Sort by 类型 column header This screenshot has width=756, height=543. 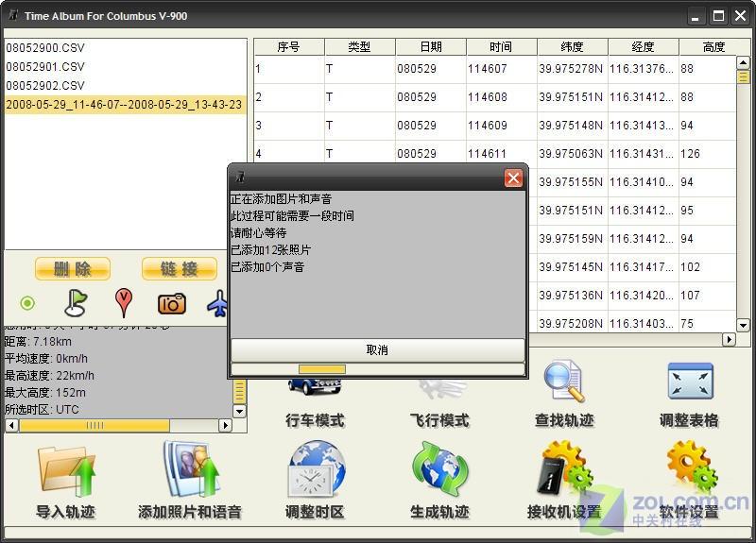(360, 47)
